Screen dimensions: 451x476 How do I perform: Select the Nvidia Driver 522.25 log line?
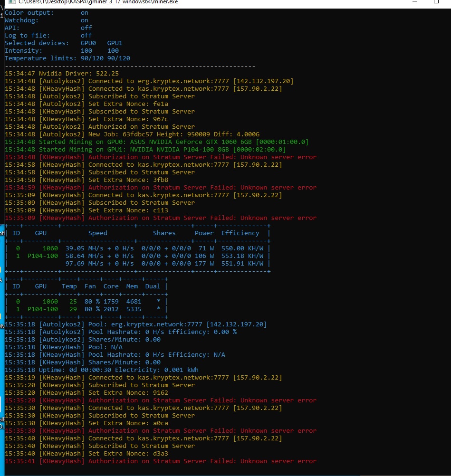pos(62,74)
